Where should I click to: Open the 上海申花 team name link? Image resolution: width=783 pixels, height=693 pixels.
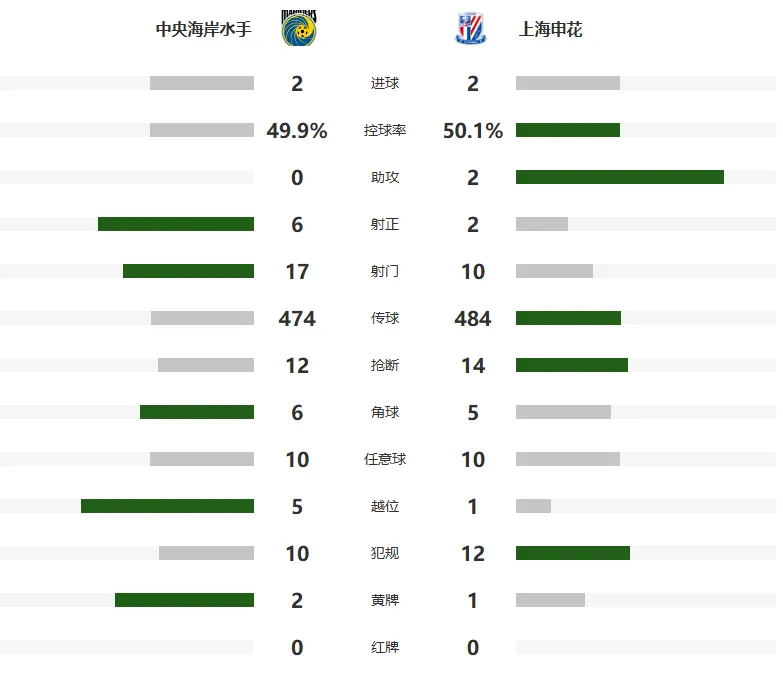coord(550,29)
